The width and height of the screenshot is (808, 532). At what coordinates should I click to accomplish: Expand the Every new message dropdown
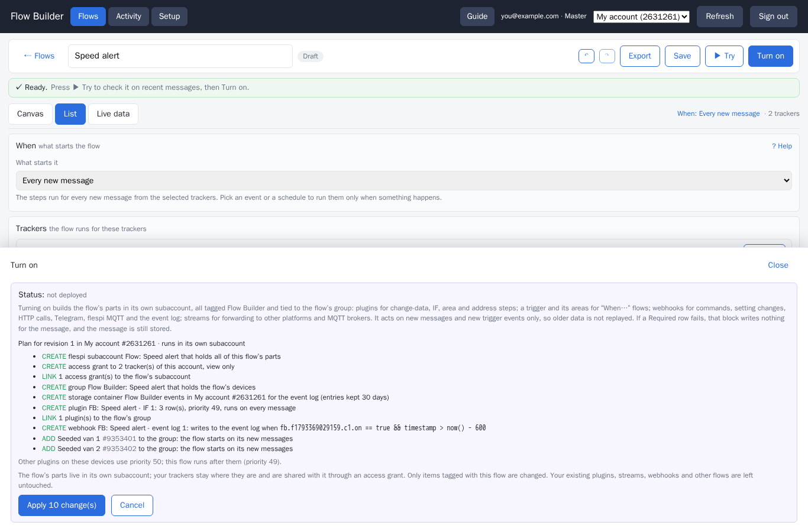(404, 181)
